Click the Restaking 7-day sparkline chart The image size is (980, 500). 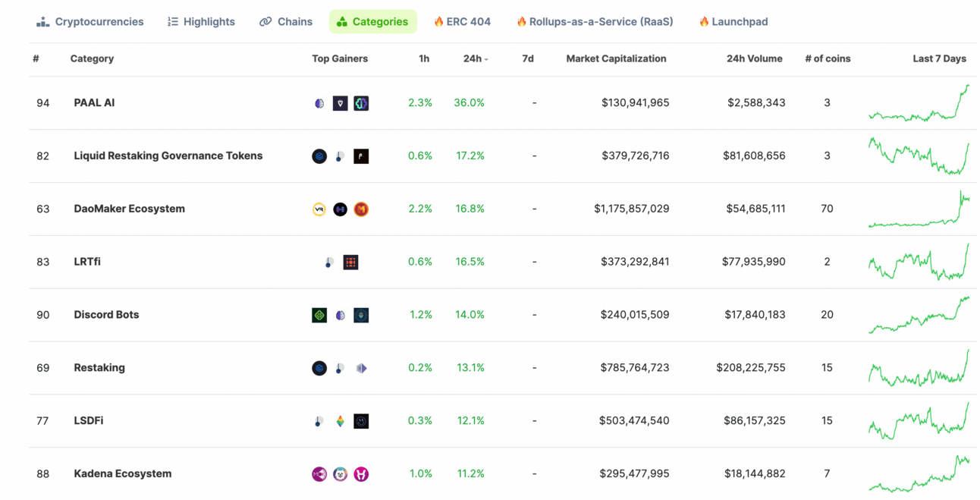919,368
